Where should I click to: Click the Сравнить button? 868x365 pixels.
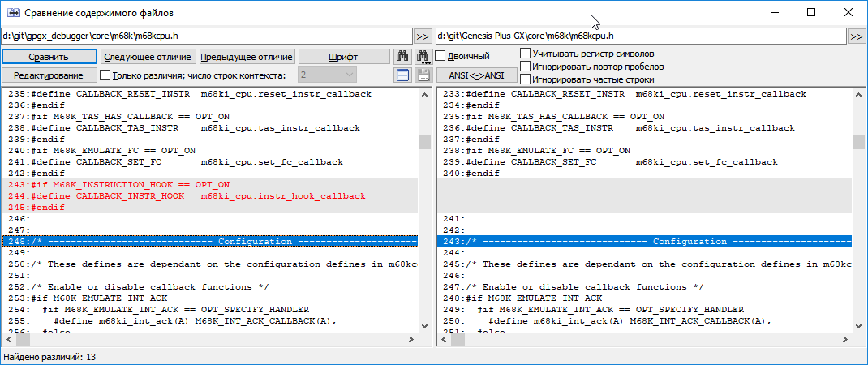(49, 57)
